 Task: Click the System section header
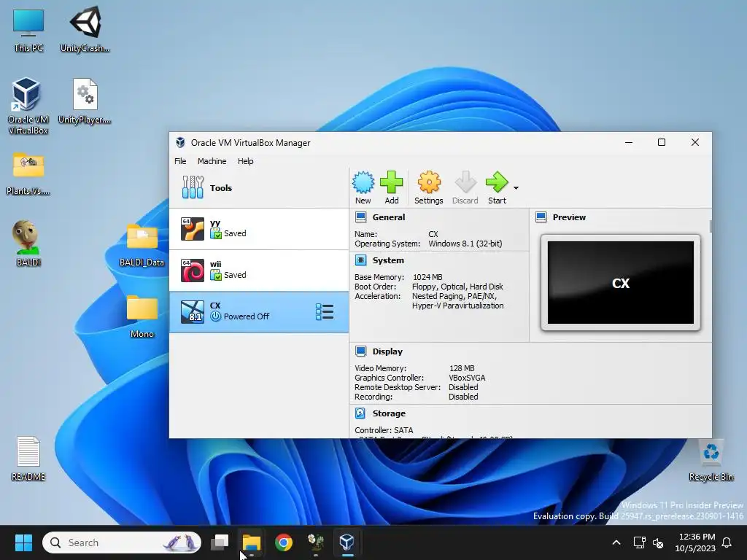(388, 260)
